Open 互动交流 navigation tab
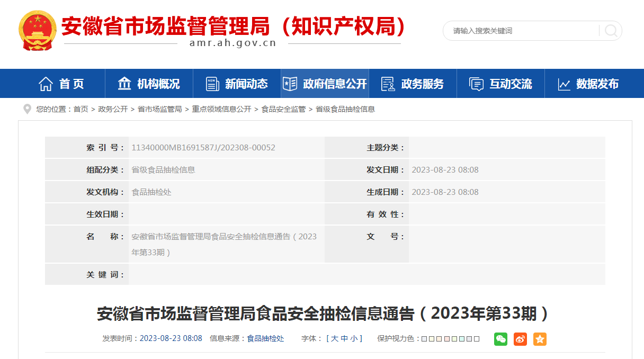Screen dimensions: 644x359 click(x=500, y=84)
